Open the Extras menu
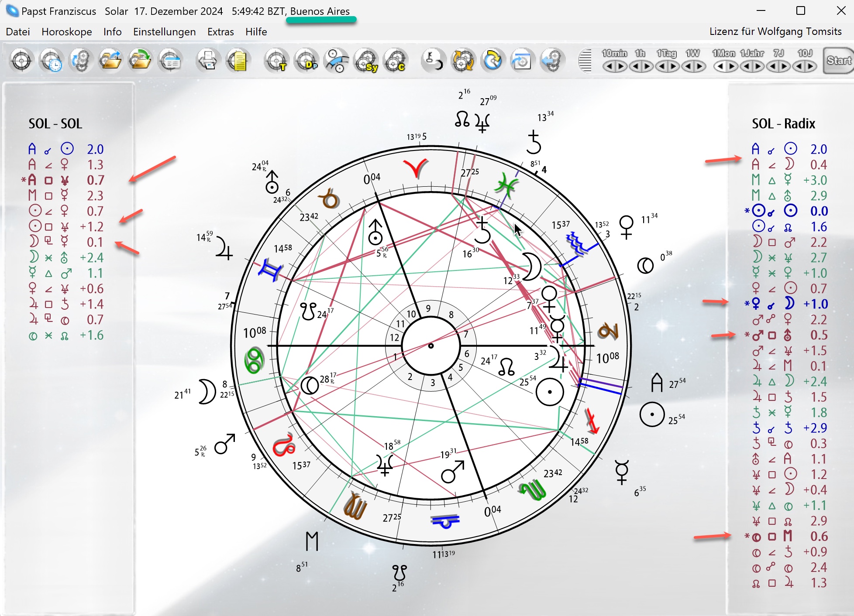The height and width of the screenshot is (616, 854). 220,32
